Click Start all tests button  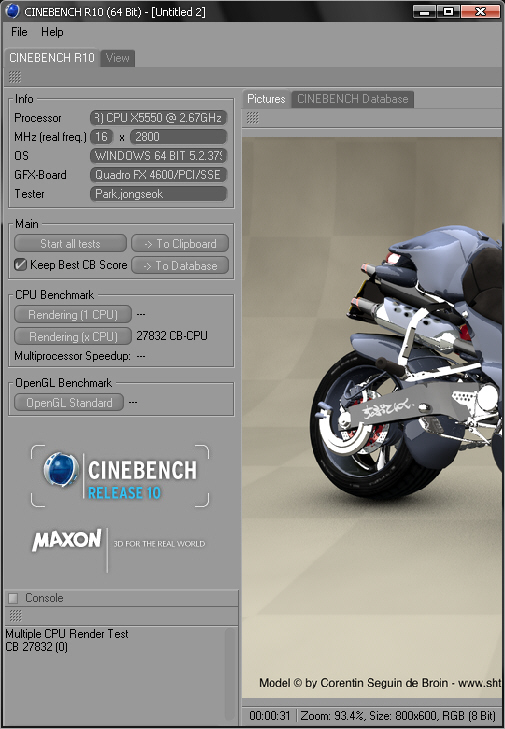click(70, 244)
